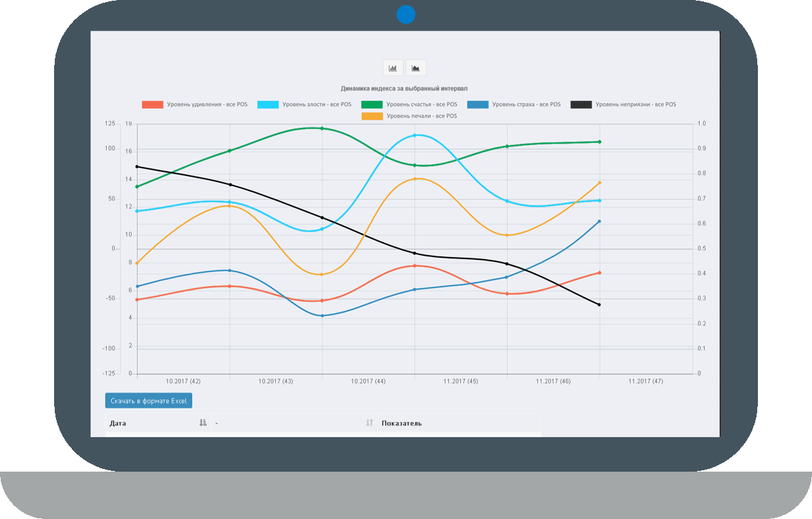
Task: Click blue fear endpoint at week 47
Action: pos(599,221)
